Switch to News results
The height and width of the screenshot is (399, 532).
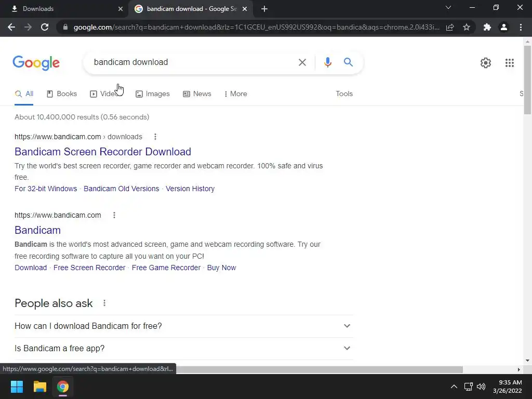click(x=197, y=94)
